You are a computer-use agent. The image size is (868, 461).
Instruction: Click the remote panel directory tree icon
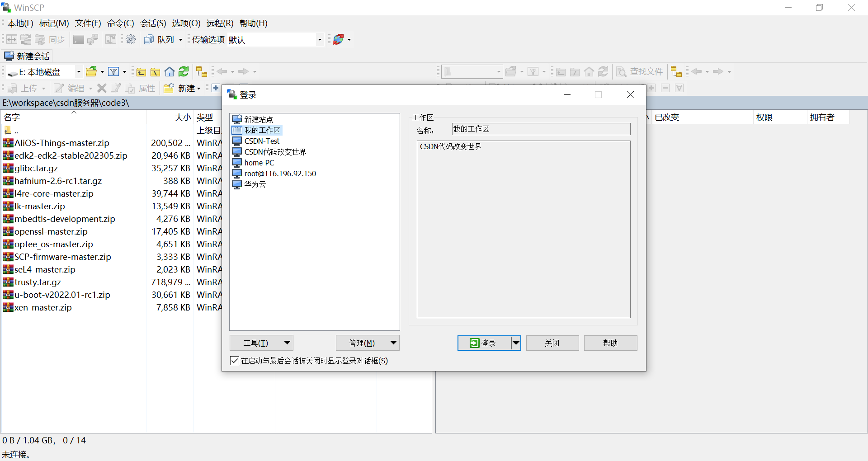pos(676,72)
